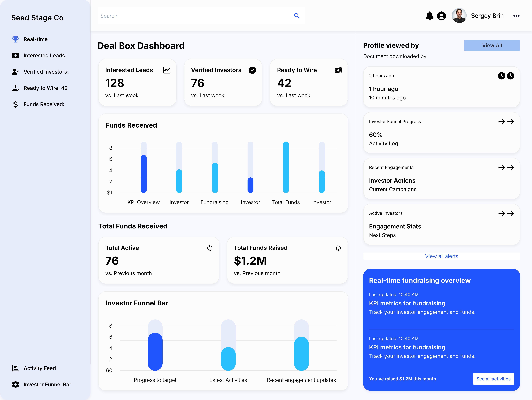Select the Real-time trophy icon in the sidebar
Viewport: 532px width, 400px height.
tap(15, 39)
